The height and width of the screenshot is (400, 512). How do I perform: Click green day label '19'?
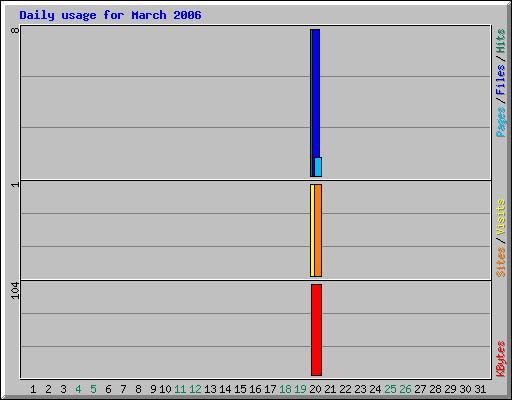click(x=300, y=389)
